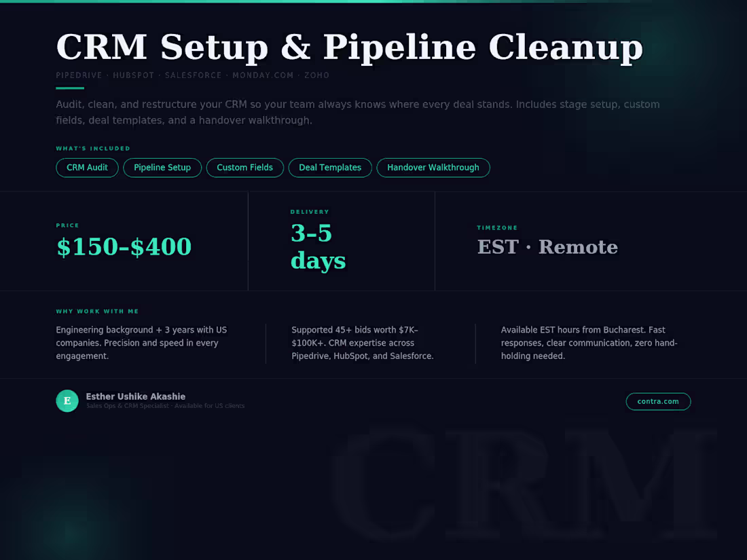Open the contra.com button
747x560 pixels.
tap(658, 401)
